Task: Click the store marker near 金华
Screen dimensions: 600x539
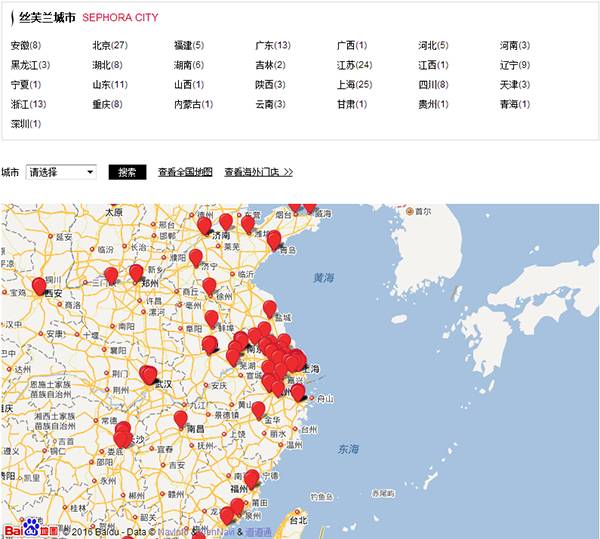Action: [258, 410]
